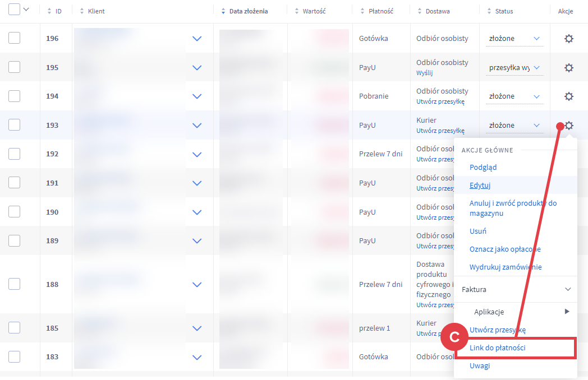Expand client details for order 192
The image size is (588, 380).
coord(197,154)
